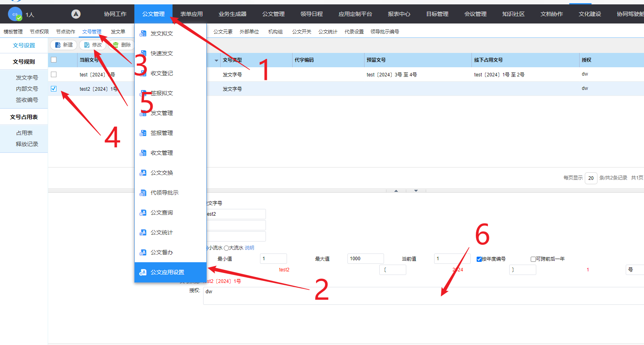Collapse the split pane with up arrow
Screen dimensions: 644x345
coord(396,191)
